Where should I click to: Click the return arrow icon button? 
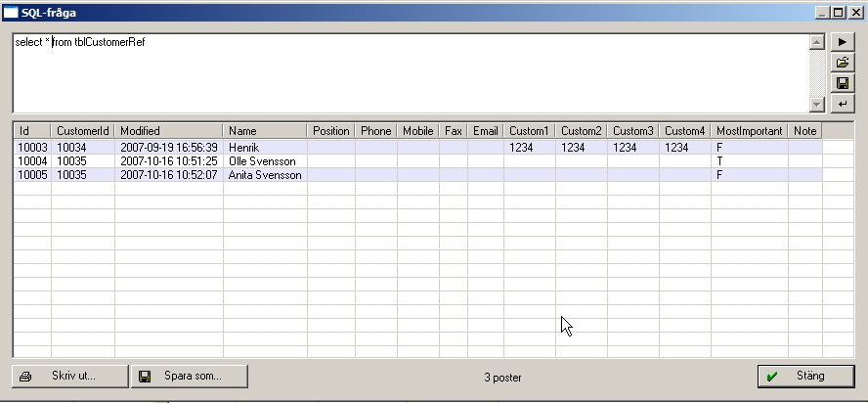(x=842, y=104)
